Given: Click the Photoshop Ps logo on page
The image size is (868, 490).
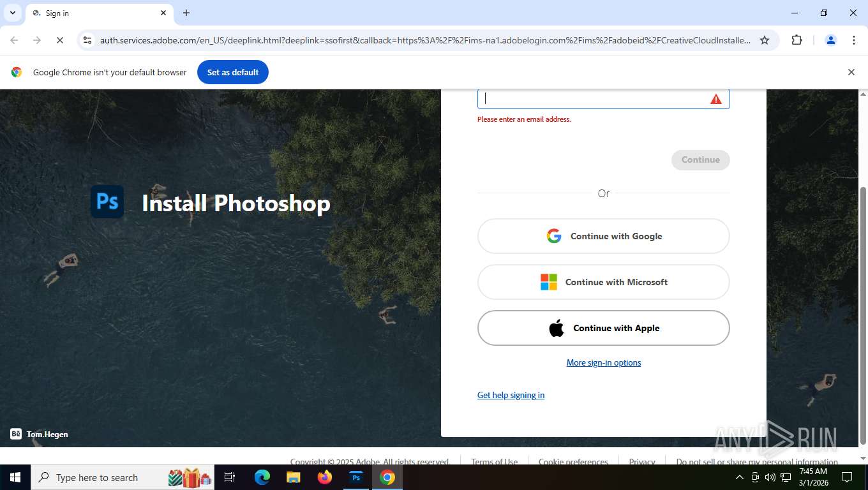Looking at the screenshot, I should coord(107,202).
